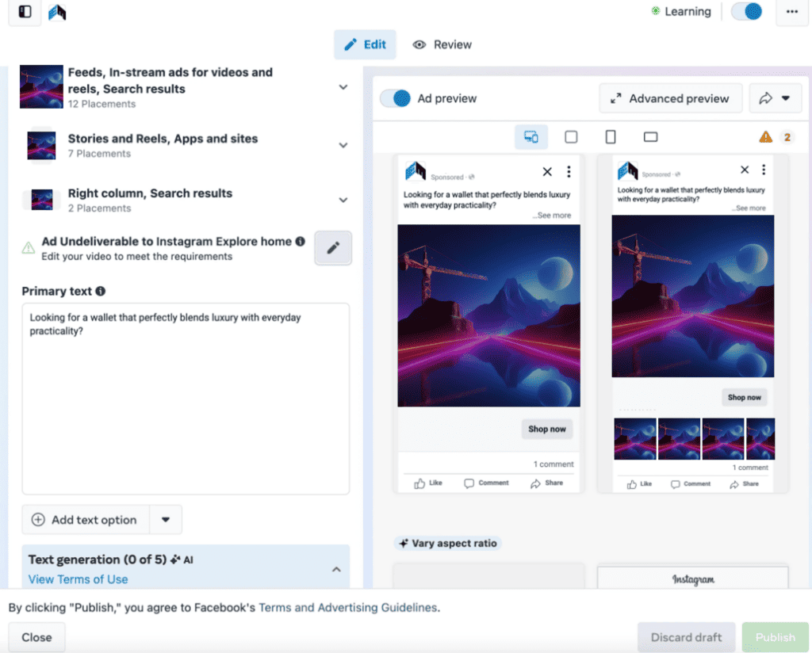Viewport: 812px width, 653px height.
Task: Expand Stories and Reels placements group
Action: [343, 145]
